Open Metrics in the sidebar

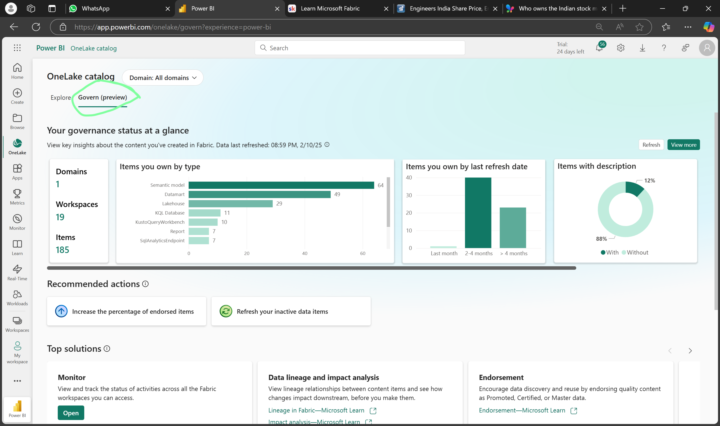(17, 197)
